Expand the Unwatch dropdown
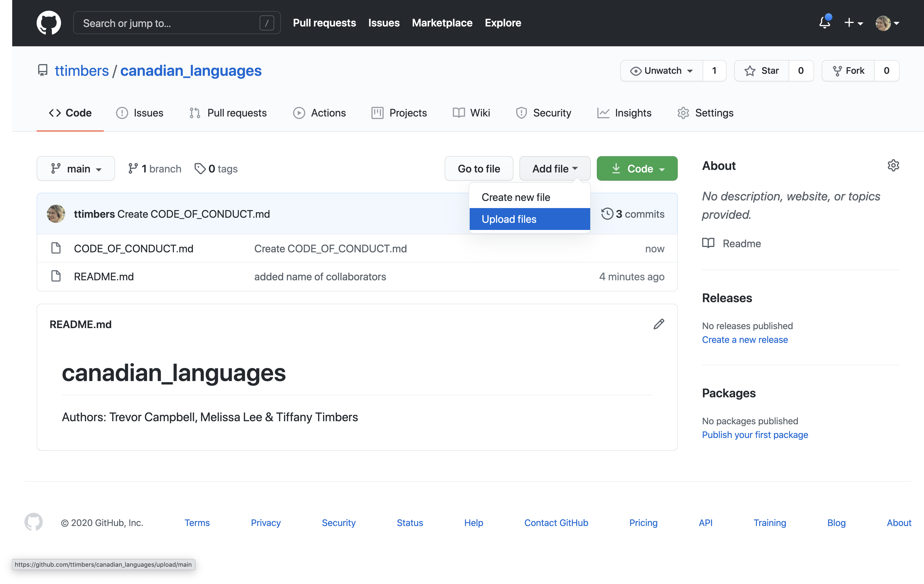The image size is (924, 584). (x=661, y=71)
